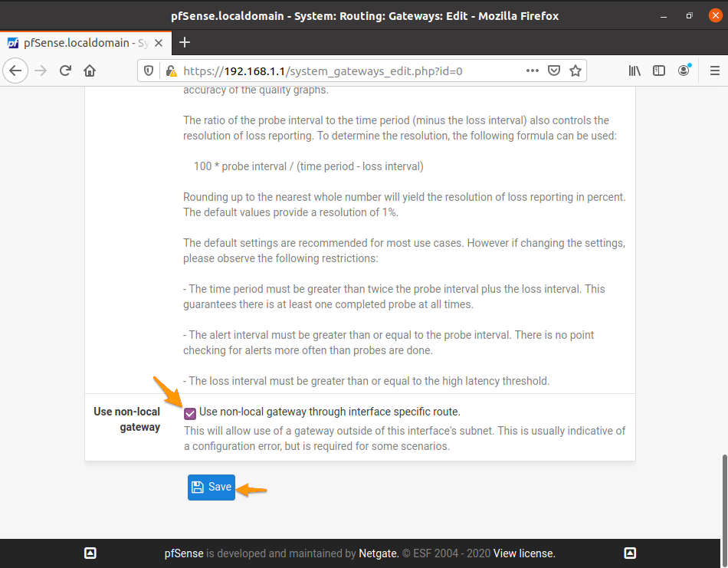This screenshot has width=728, height=568.
Task: Click the Firefox back arrow button
Action: tap(17, 71)
